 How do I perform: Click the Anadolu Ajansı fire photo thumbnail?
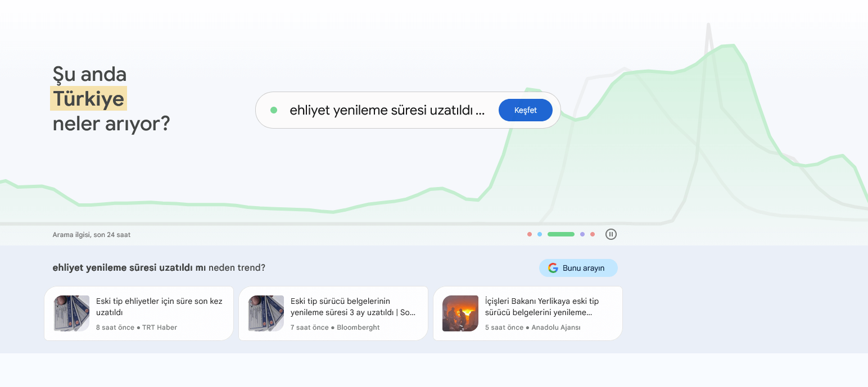(460, 313)
